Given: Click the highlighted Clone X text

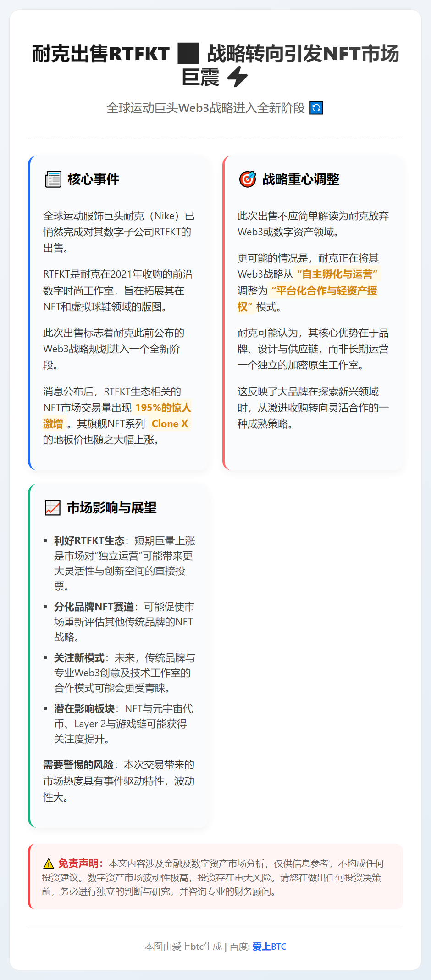Looking at the screenshot, I should (x=170, y=423).
